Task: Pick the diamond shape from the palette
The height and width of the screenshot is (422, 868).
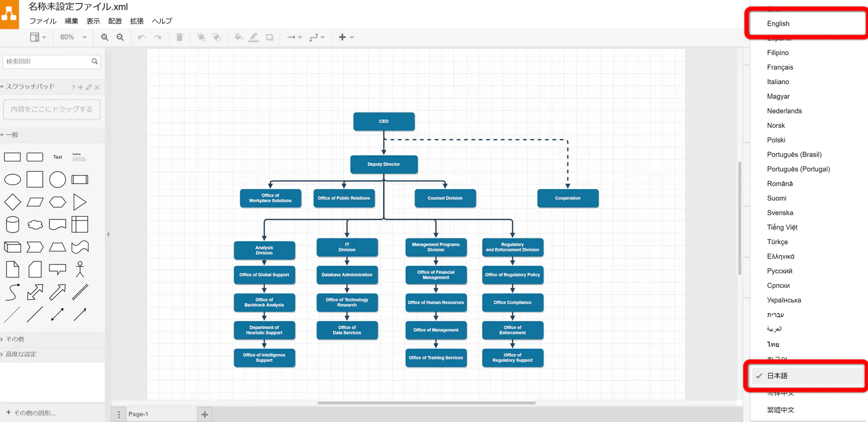Action: [x=12, y=202]
